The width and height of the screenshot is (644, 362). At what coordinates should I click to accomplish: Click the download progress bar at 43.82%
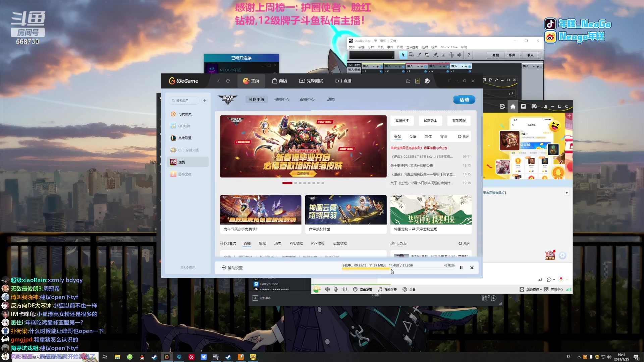coord(398,268)
